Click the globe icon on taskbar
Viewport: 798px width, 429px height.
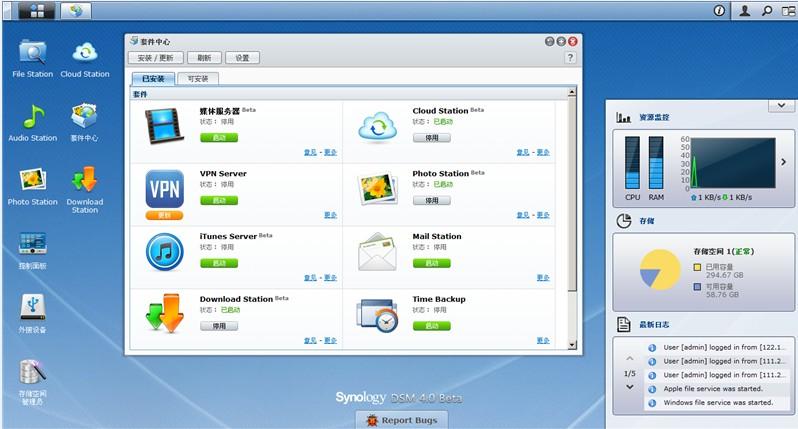76,11
